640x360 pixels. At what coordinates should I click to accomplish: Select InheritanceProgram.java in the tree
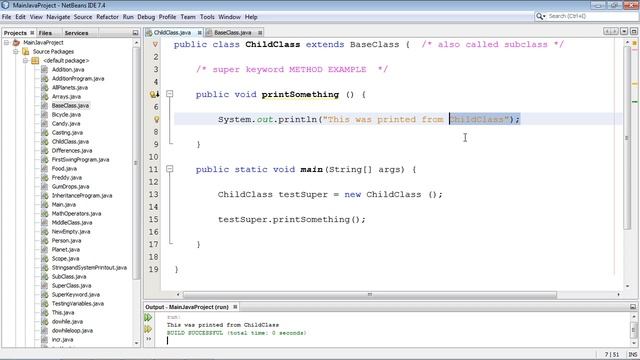(82, 195)
